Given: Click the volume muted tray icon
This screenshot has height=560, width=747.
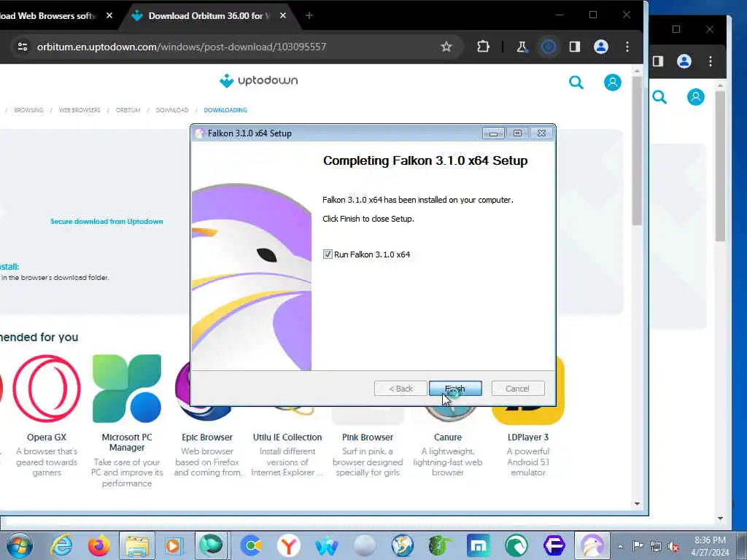Looking at the screenshot, I should (673, 547).
